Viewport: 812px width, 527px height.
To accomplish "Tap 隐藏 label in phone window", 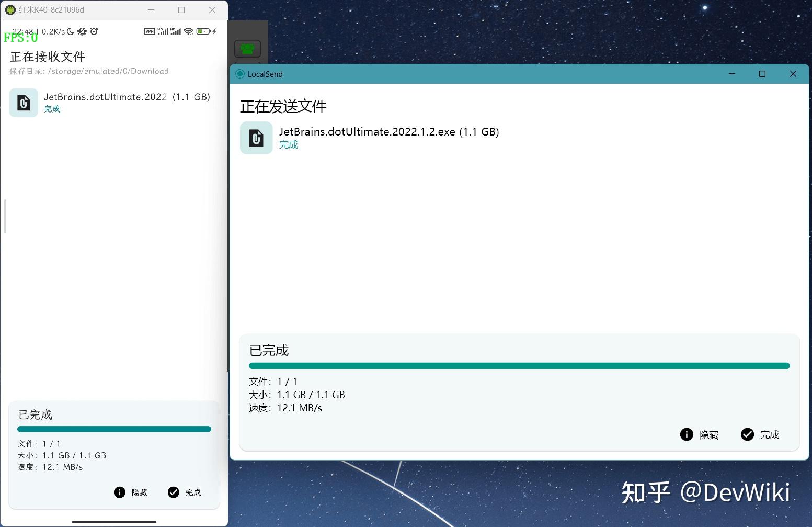I will coord(140,492).
